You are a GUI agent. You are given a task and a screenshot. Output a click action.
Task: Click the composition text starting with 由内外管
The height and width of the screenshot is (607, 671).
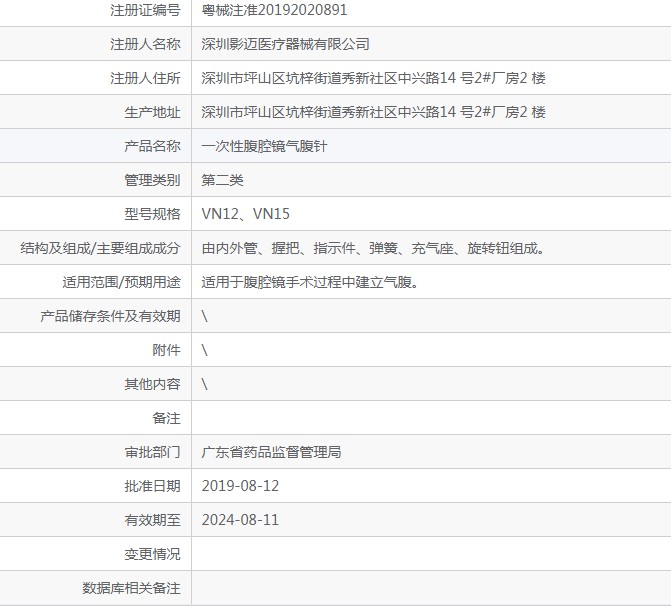coord(372,248)
